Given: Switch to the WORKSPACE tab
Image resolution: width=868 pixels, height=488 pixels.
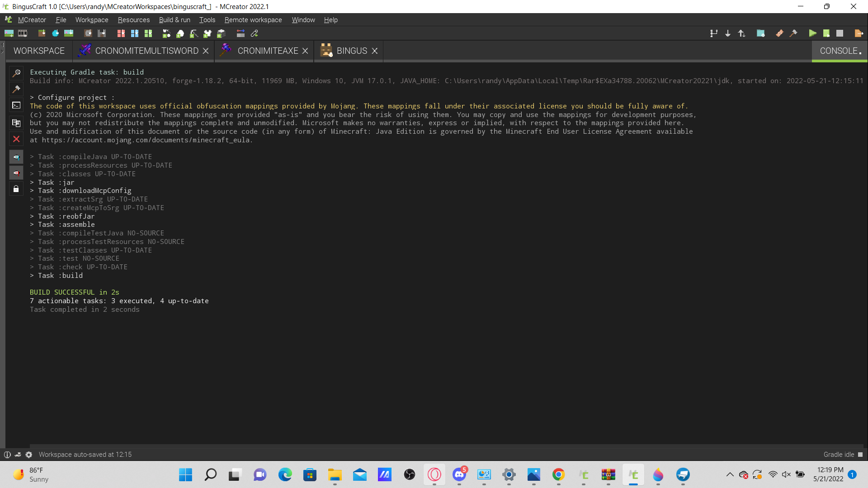Looking at the screenshot, I should pyautogui.click(x=38, y=51).
